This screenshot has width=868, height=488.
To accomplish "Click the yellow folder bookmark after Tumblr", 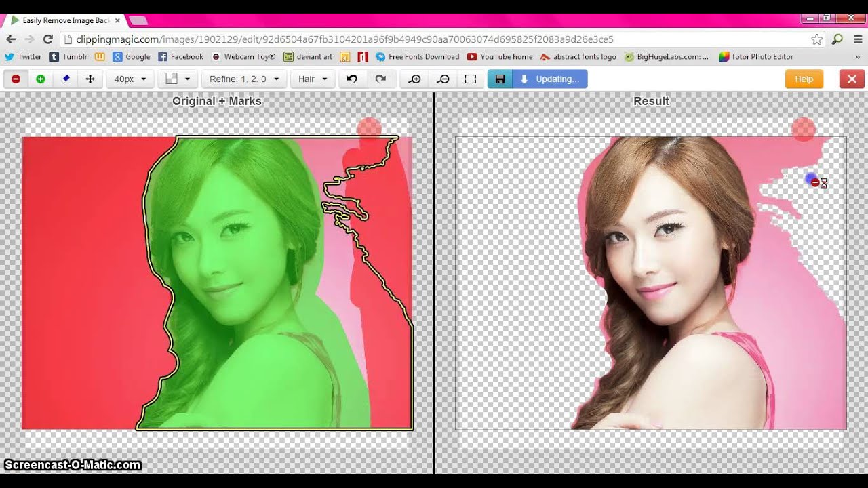I will point(100,57).
